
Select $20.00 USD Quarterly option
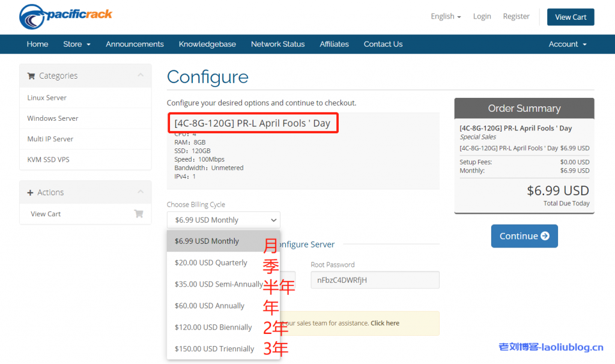click(x=211, y=262)
